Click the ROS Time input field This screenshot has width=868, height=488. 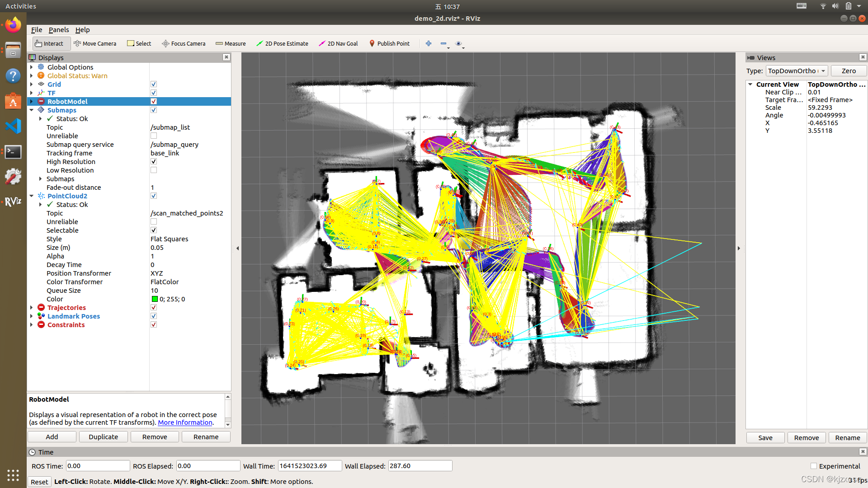pos(98,466)
